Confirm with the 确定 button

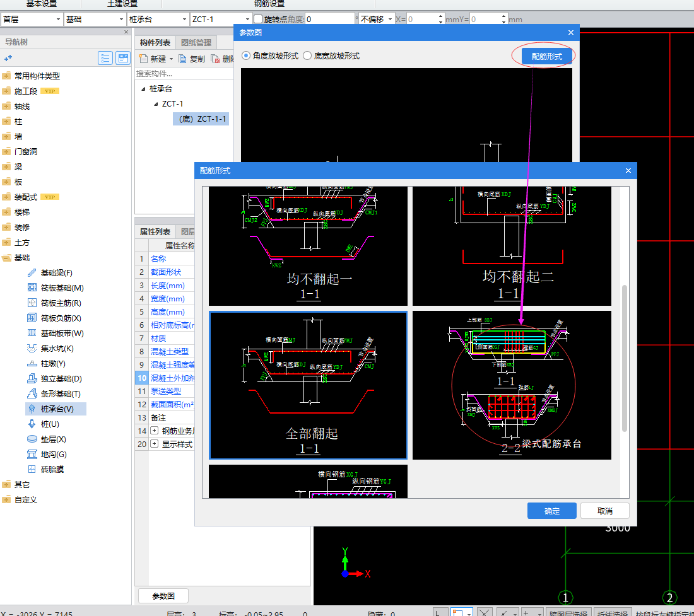pyautogui.click(x=552, y=511)
